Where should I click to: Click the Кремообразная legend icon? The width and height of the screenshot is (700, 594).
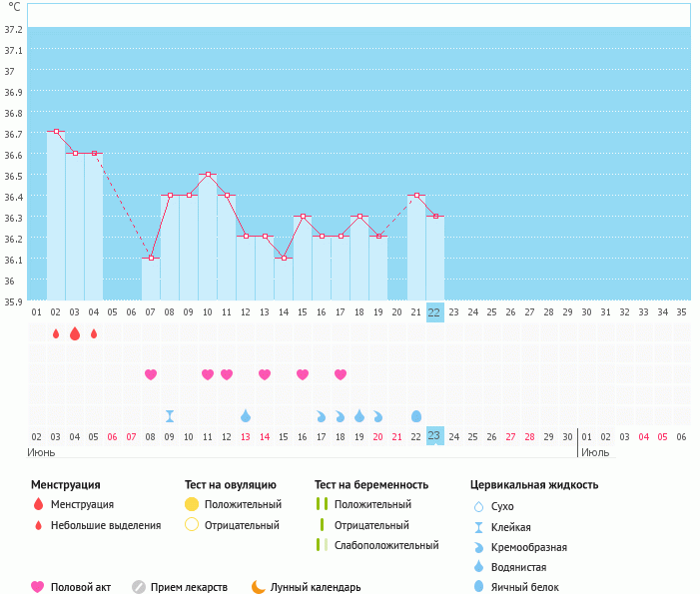[x=479, y=547]
